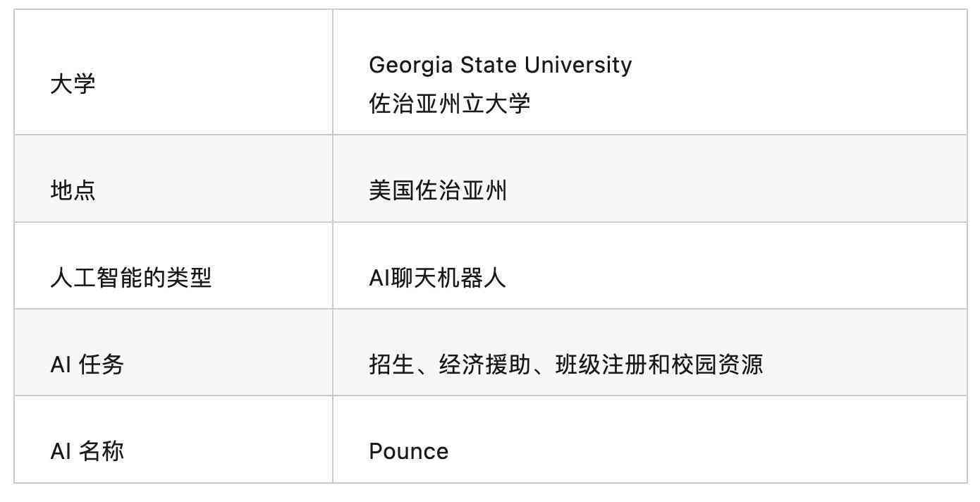Screen dimensions: 980x502
Task: Click the 经济援助 phrase in the AI task row
Action: 484,365
